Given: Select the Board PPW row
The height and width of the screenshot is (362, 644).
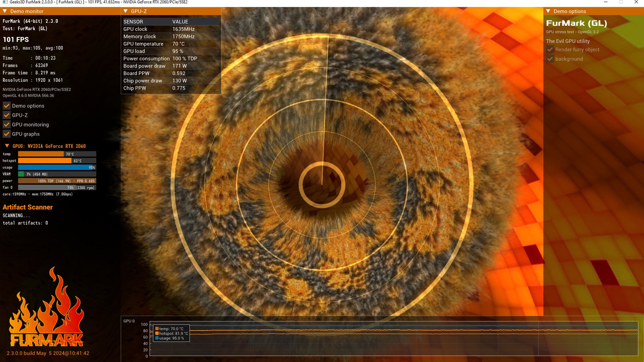Looking at the screenshot, I should tap(171, 73).
